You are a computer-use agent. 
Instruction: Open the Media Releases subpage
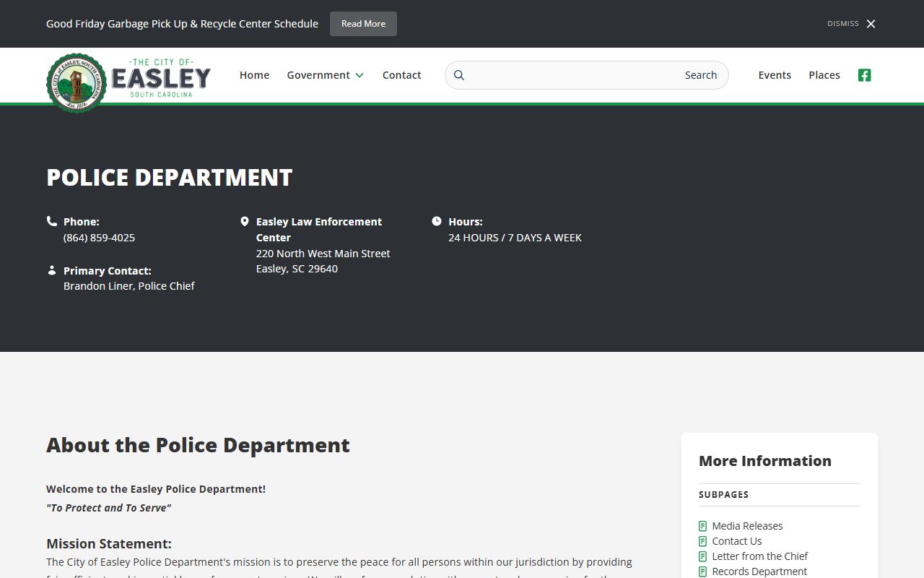point(747,526)
